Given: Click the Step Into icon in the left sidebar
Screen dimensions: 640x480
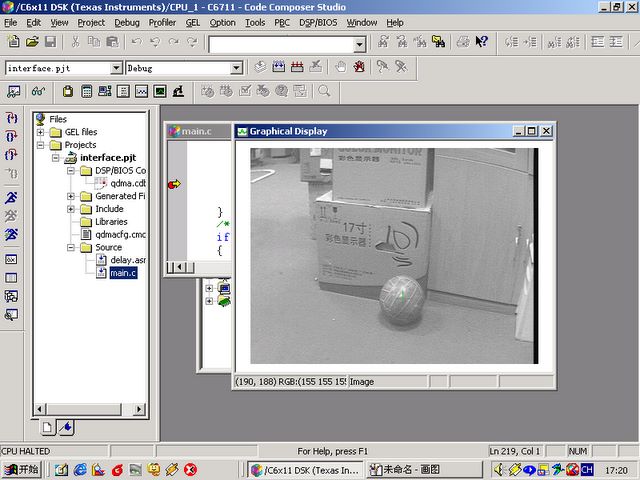Looking at the screenshot, I should 11,118.
